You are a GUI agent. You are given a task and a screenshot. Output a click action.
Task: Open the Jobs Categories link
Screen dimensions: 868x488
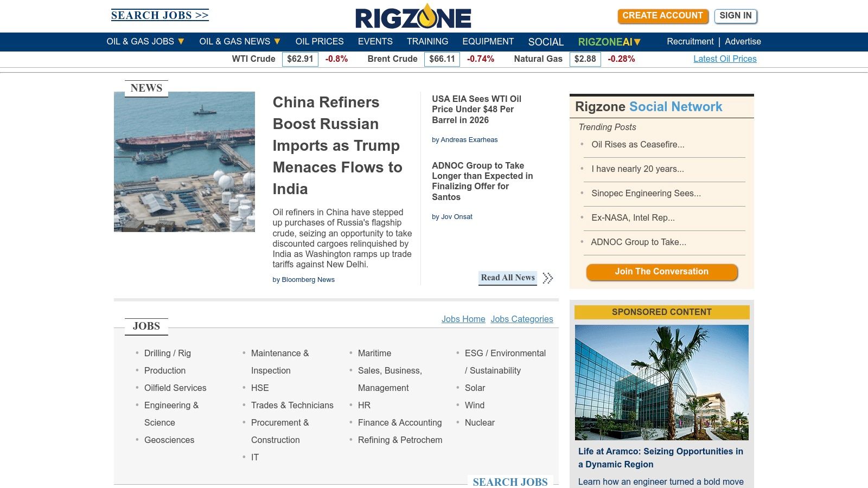[x=521, y=319]
